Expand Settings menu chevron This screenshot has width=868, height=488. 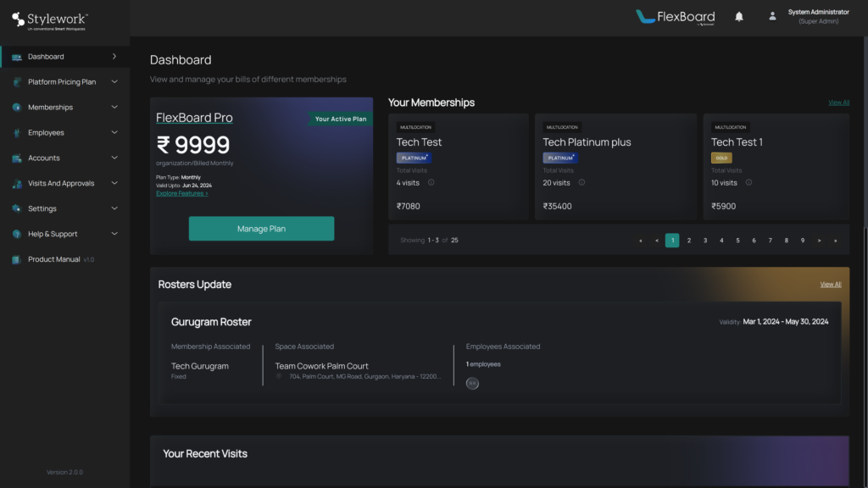click(114, 208)
